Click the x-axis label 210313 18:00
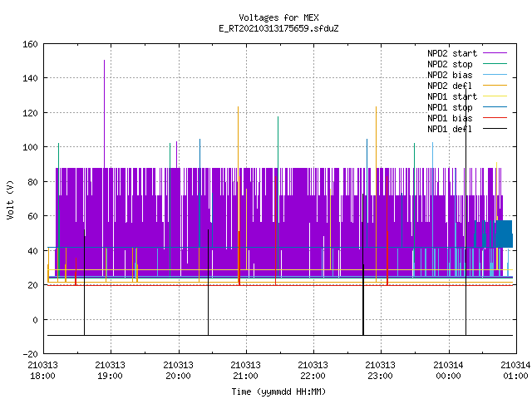Viewport: 532px width, 399px height. click(x=42, y=371)
